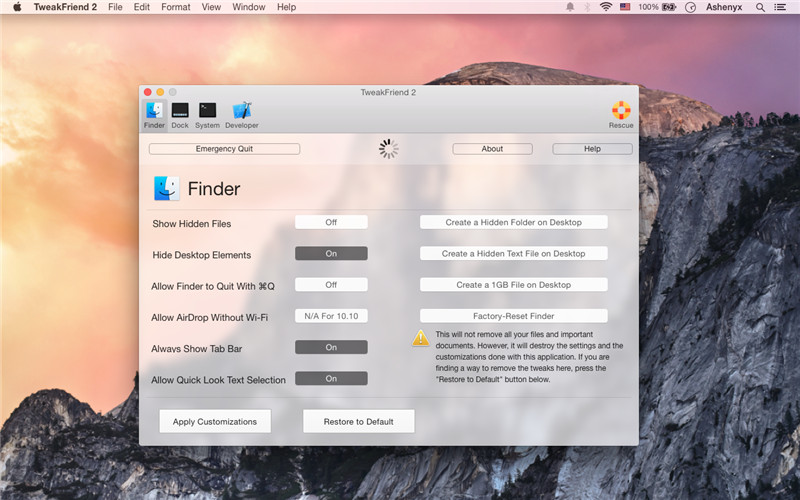Toggle Allow Finder to Quit With ⌘Q
This screenshot has height=500, width=800.
(x=331, y=285)
